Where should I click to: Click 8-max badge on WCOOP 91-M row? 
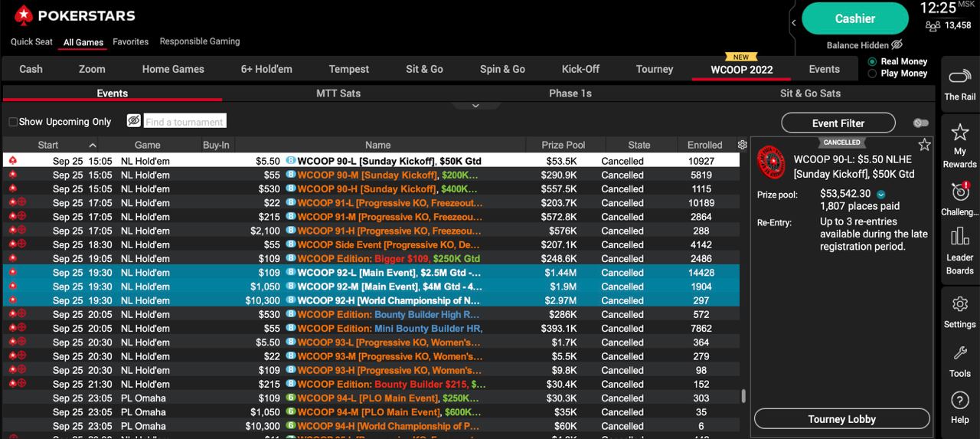[291, 217]
